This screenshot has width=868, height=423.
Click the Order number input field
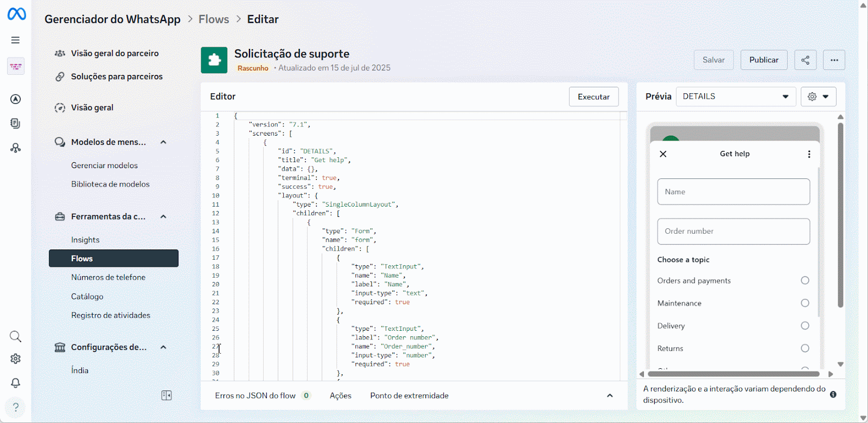pos(733,232)
